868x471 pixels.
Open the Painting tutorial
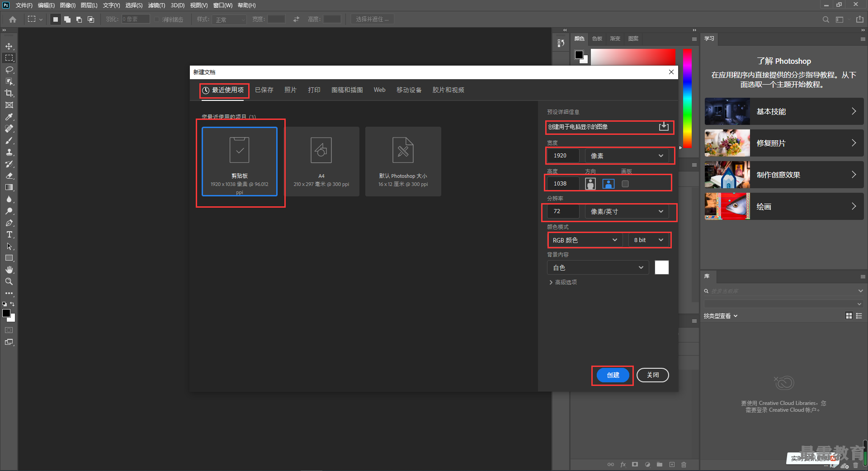coord(784,206)
